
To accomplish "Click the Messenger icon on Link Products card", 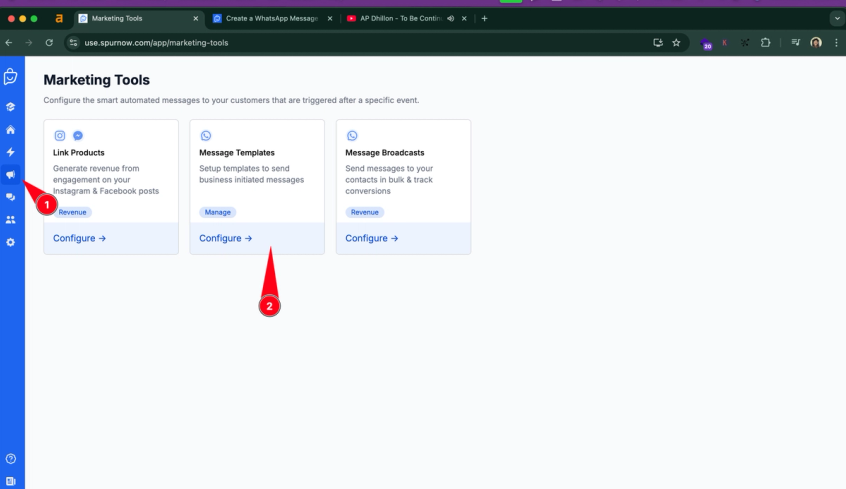I will point(78,135).
